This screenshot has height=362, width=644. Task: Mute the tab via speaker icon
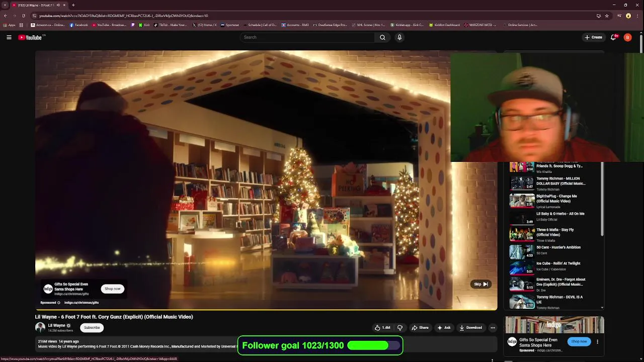click(58, 5)
